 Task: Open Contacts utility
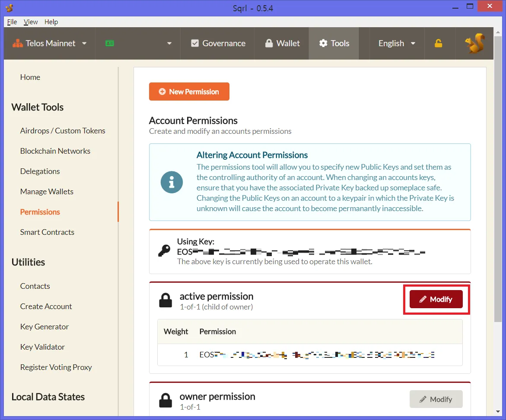[35, 286]
